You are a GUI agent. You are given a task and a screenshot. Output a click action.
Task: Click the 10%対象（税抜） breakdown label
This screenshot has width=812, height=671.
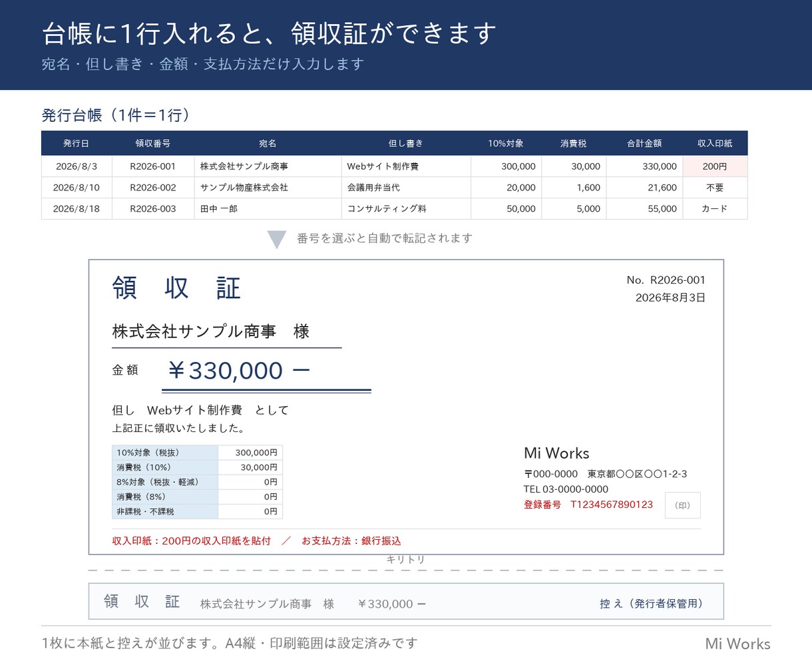coord(165,453)
